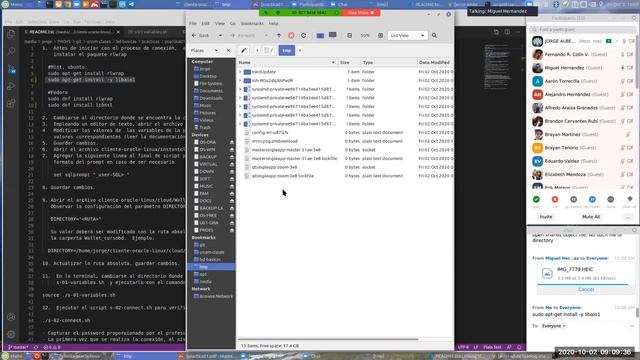The height and width of the screenshot is (360, 640).
Task: Select the qtsingleapp-zoom lockfile row
Action: (282, 176)
